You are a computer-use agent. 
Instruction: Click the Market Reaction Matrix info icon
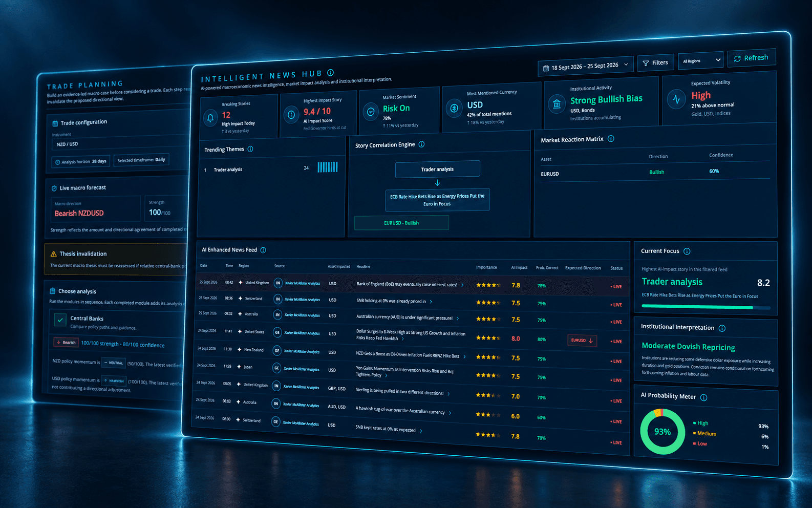(611, 139)
